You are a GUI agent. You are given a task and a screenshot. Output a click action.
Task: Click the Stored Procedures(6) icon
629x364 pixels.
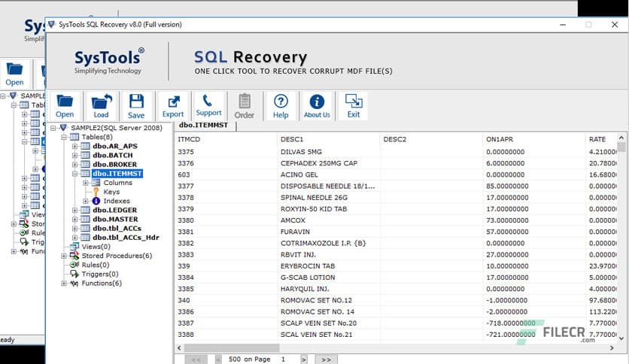[74, 256]
